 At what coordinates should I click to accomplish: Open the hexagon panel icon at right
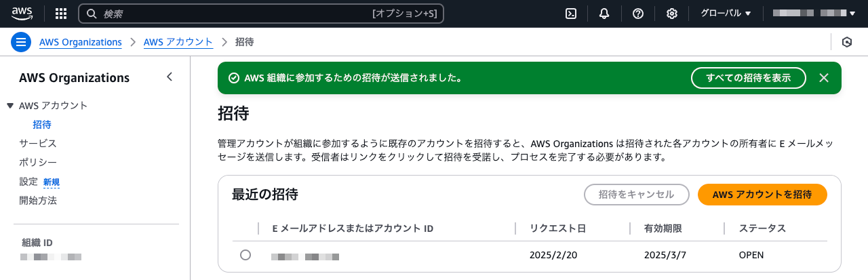tap(846, 42)
